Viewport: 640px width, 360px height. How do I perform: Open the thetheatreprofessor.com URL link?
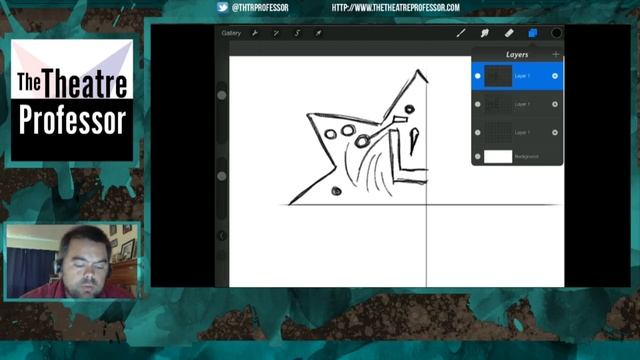pos(396,7)
